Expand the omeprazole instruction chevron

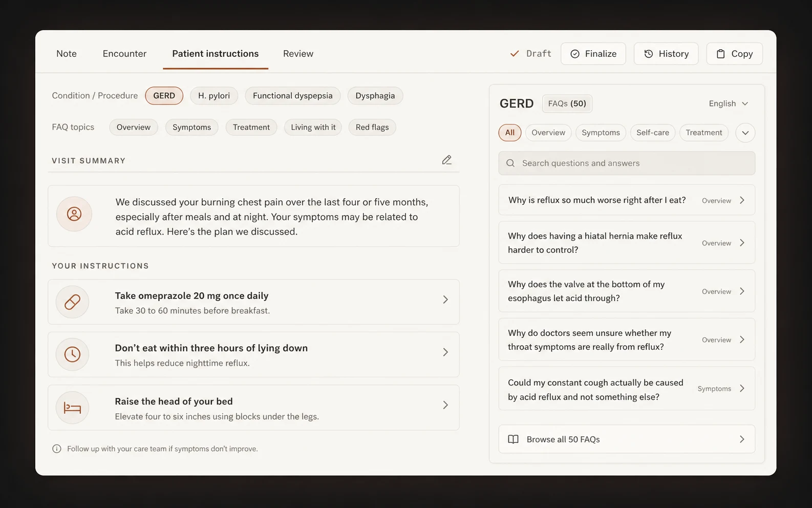click(x=445, y=300)
